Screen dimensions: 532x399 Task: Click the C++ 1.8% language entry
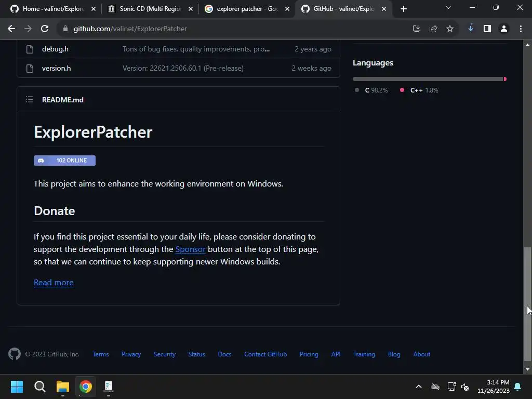pyautogui.click(x=419, y=90)
